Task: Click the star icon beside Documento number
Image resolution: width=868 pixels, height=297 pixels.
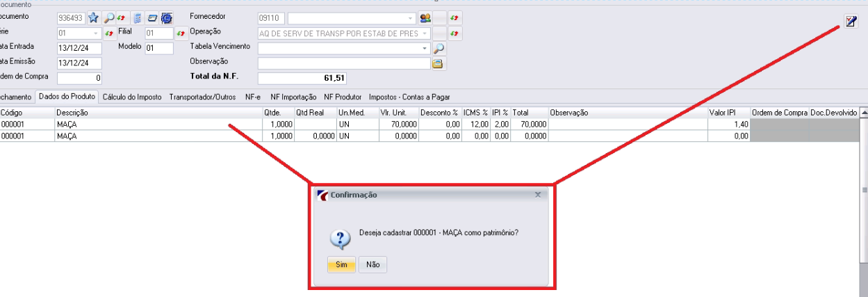Action: [93, 18]
